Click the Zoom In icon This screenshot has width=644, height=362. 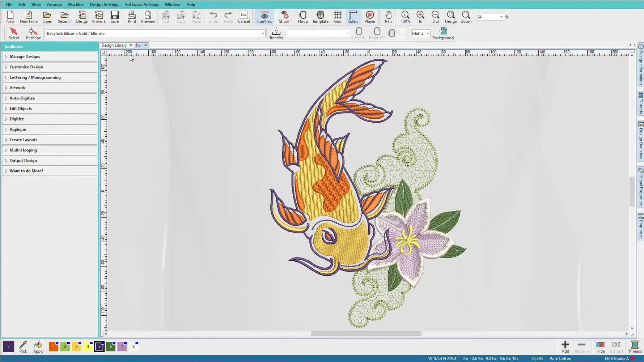coord(420,17)
